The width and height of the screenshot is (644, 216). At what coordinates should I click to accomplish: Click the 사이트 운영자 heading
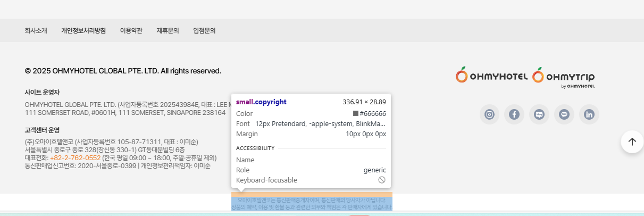coord(42,92)
